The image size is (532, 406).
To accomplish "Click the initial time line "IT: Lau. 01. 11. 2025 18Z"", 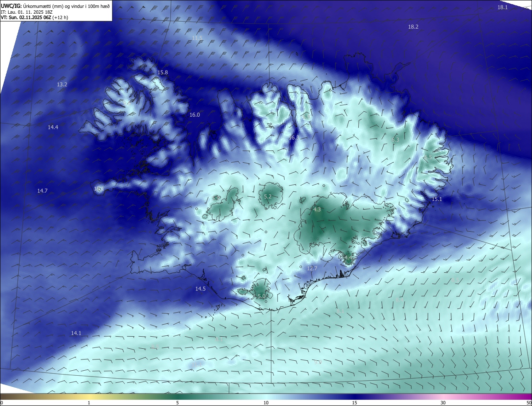I will 27,12.
